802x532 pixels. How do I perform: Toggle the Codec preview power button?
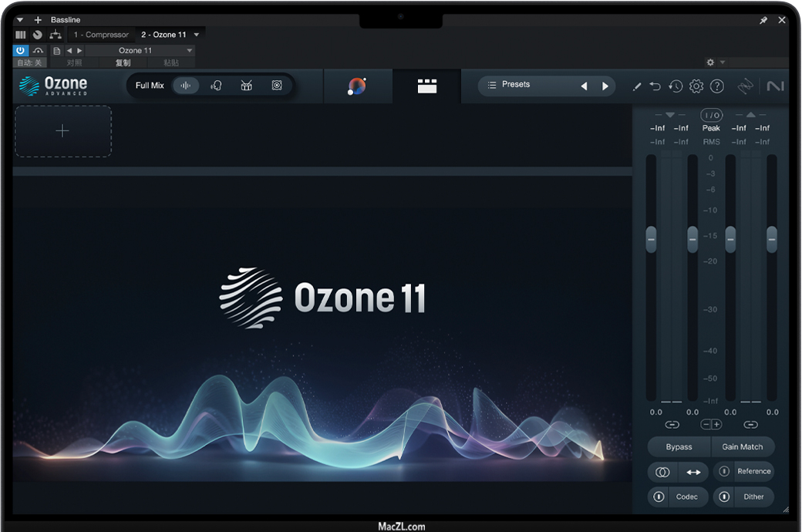pyautogui.click(x=659, y=497)
